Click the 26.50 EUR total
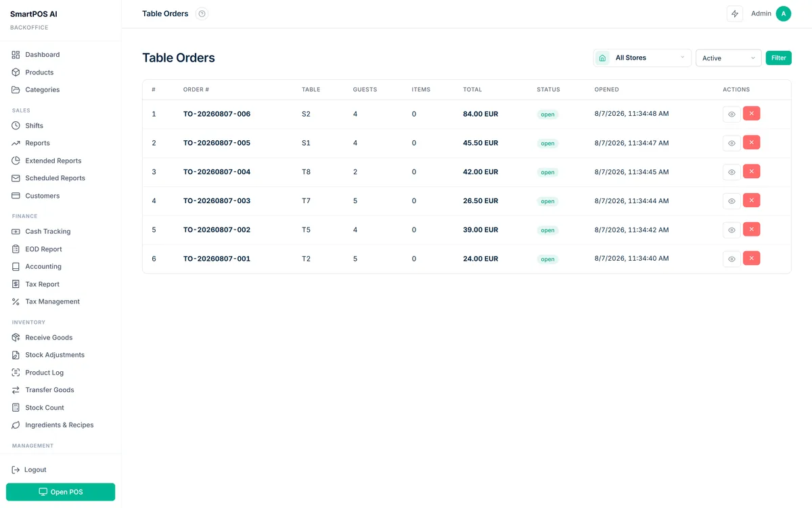The height and width of the screenshot is (508, 812). click(x=480, y=201)
